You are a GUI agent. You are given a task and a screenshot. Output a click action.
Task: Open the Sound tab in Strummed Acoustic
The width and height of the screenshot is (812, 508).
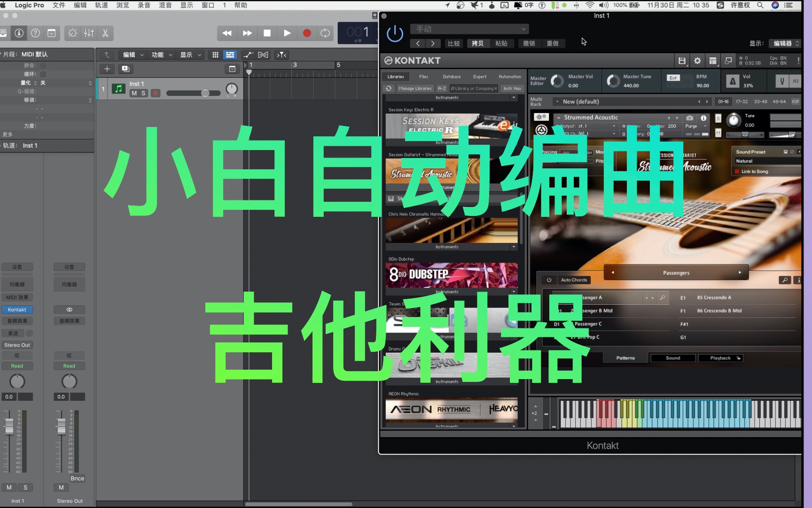tap(673, 358)
